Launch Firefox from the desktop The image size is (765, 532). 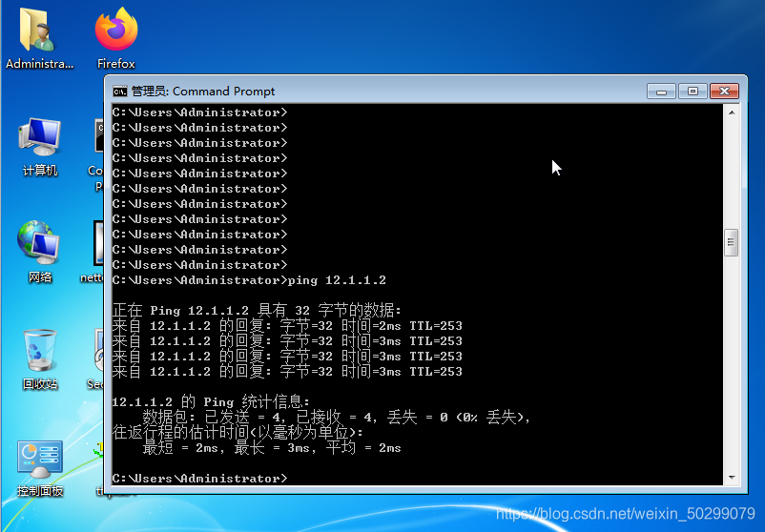[x=116, y=37]
